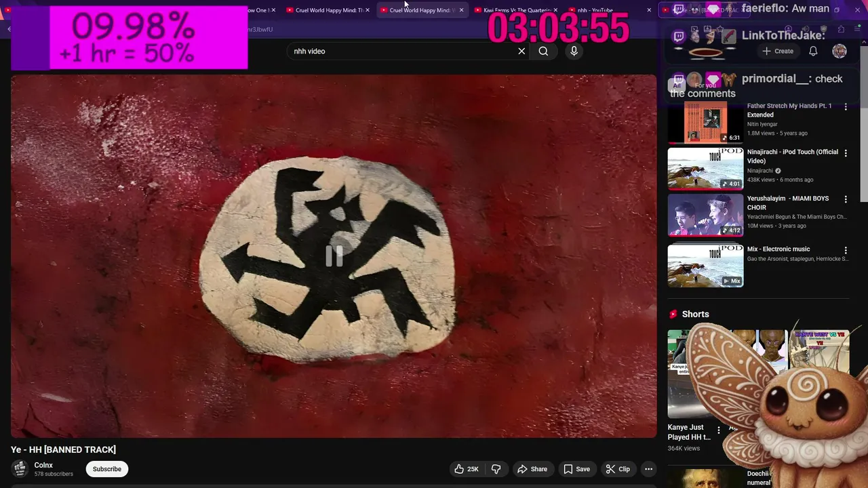The image size is (868, 488).
Task: Switch to 'Kiwi Farms Vs The Quartering' tab
Action: point(515,10)
